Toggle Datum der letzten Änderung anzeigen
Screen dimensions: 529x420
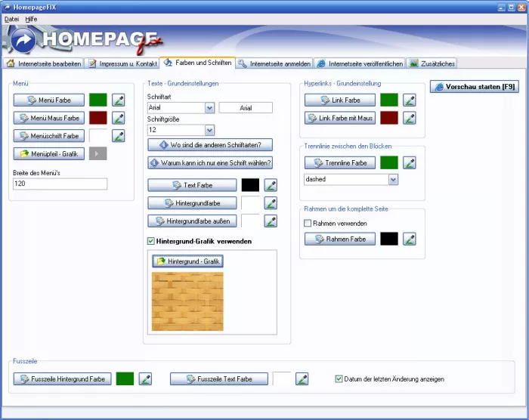pyautogui.click(x=339, y=379)
